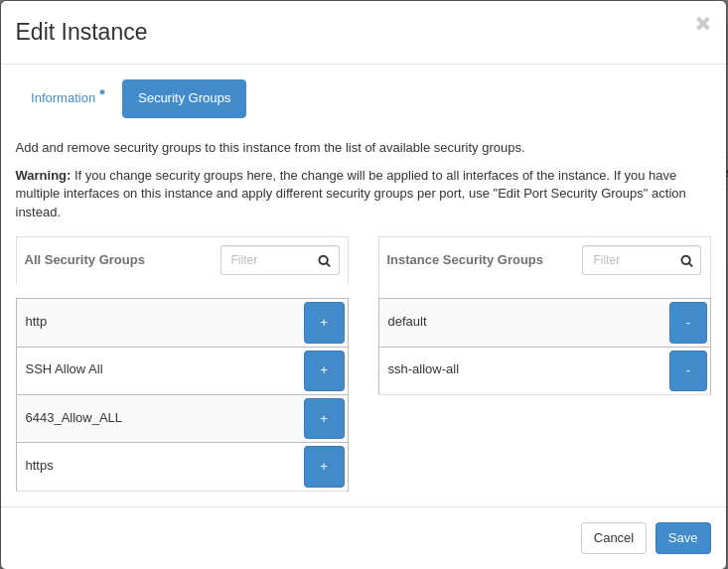728x569 pixels.
Task: Remove the ssh-allow-all security group
Action: pyautogui.click(x=687, y=370)
